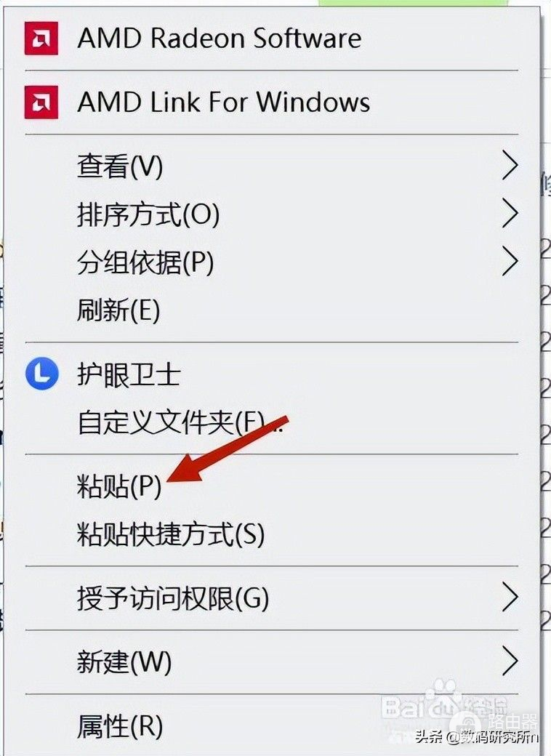The width and height of the screenshot is (551, 756).
Task: Select the 排序方式(O) menu label
Action: click(x=148, y=214)
